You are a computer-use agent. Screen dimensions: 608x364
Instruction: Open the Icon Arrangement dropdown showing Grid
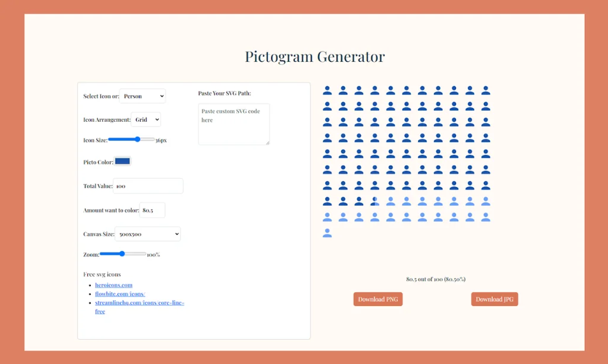[x=145, y=119]
